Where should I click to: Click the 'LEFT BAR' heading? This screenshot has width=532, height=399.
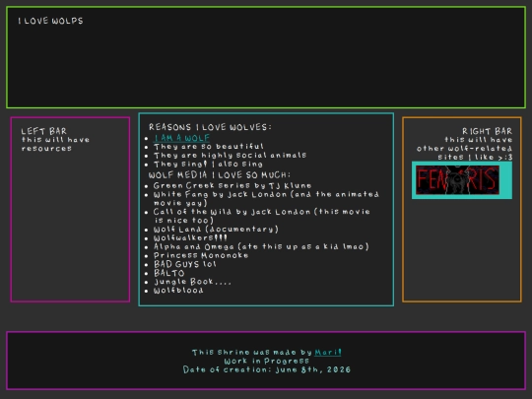[x=44, y=131]
